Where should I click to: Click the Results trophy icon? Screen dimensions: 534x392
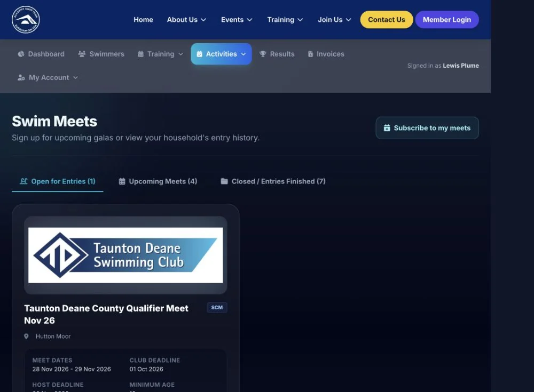pos(263,54)
